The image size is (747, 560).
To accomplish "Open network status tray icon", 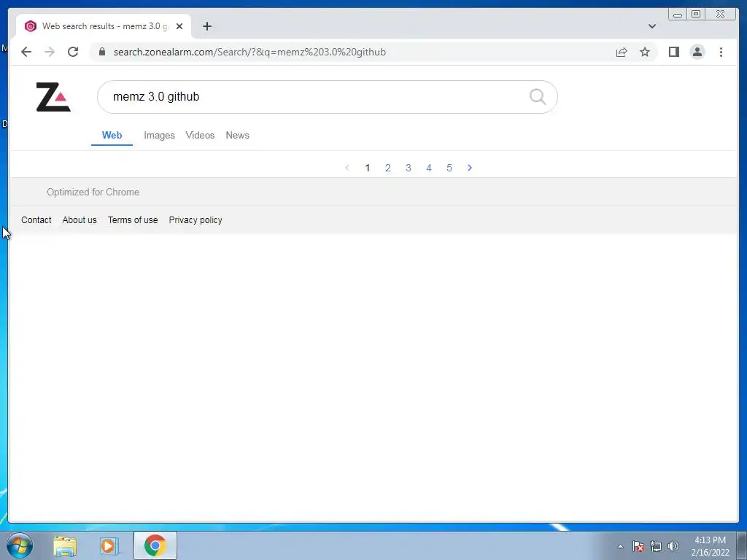I will [656, 546].
